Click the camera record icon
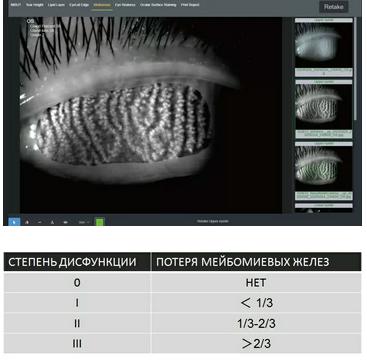The image size is (367, 361). (x=66, y=222)
